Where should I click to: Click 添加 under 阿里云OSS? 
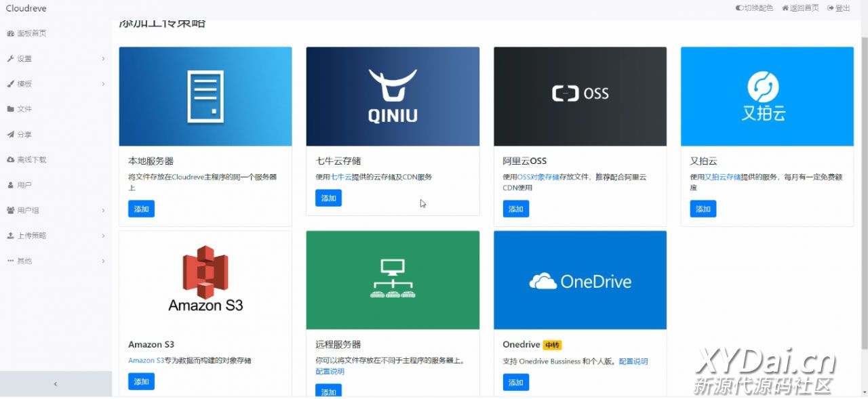(x=516, y=209)
